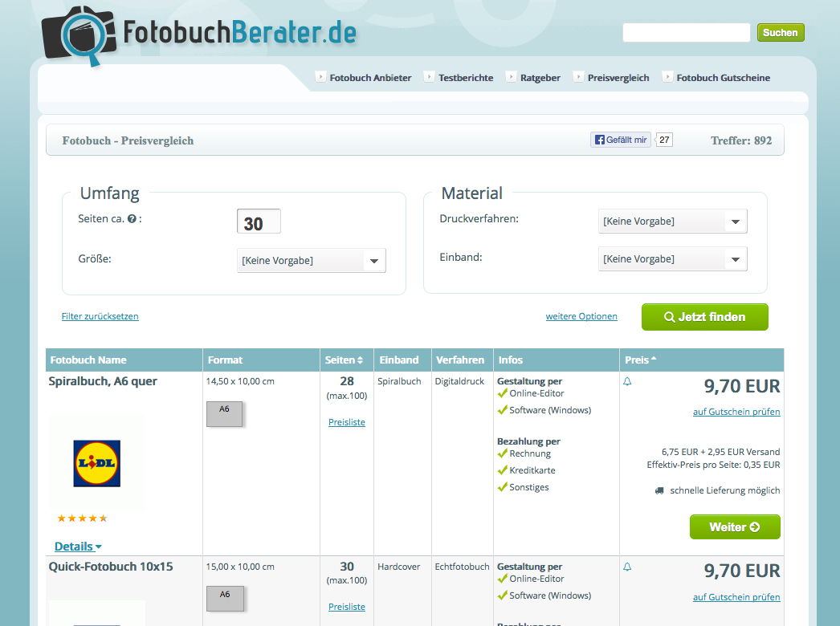Click the Facebook Gefällt mir button
Screen dimensions: 840x626
pos(621,140)
